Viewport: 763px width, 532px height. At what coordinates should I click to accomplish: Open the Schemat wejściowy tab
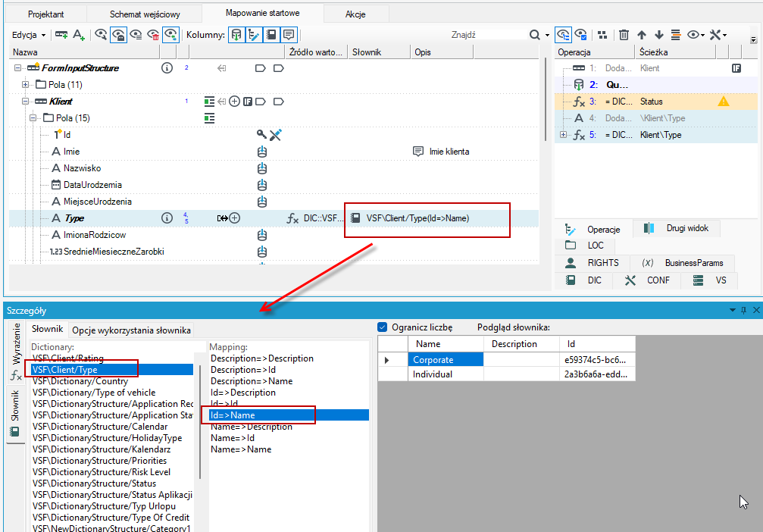tap(145, 14)
